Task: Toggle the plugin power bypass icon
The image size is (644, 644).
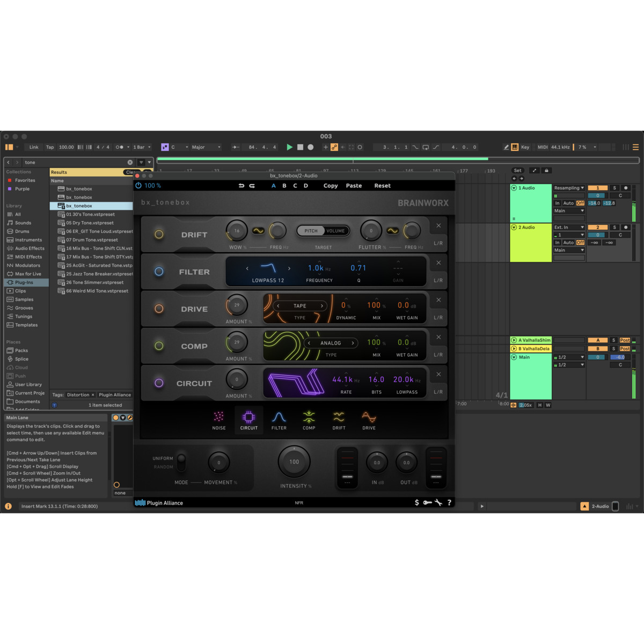Action: point(138,186)
